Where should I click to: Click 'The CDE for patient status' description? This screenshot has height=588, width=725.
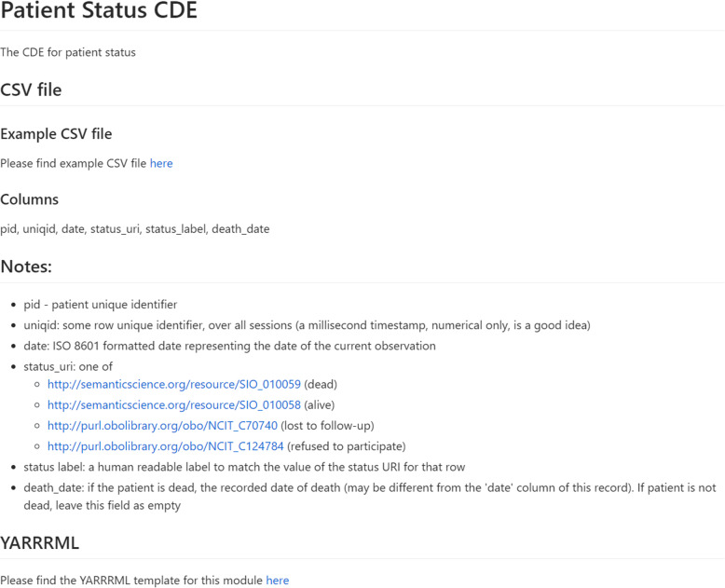click(x=68, y=52)
